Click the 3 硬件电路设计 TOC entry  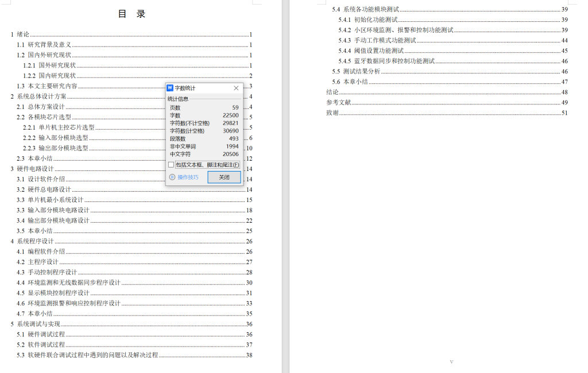point(33,169)
